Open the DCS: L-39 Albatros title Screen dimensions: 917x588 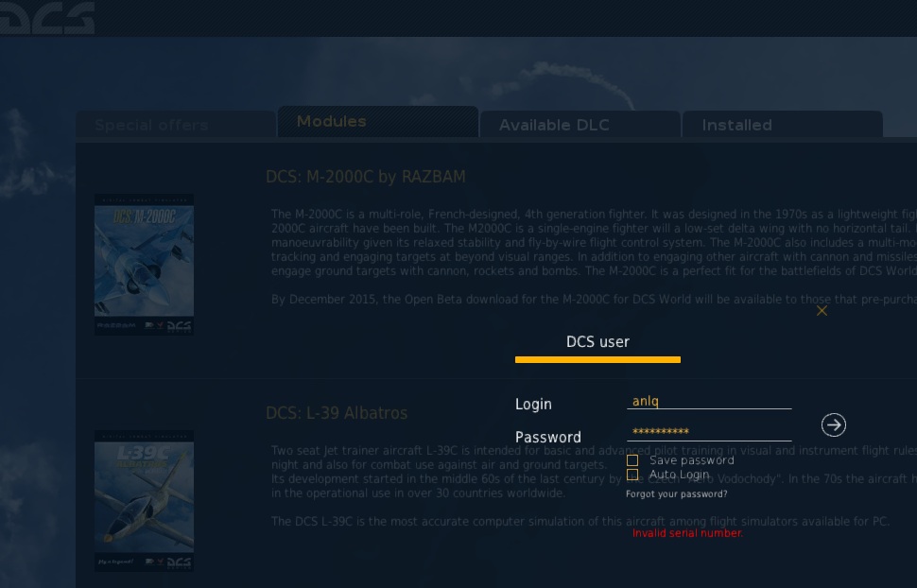coord(337,413)
